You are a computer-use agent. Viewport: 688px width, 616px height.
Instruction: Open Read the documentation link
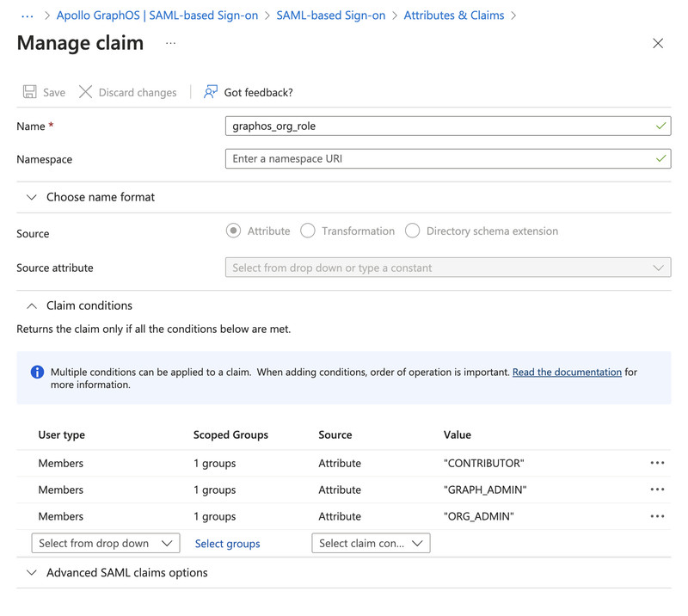[567, 373]
